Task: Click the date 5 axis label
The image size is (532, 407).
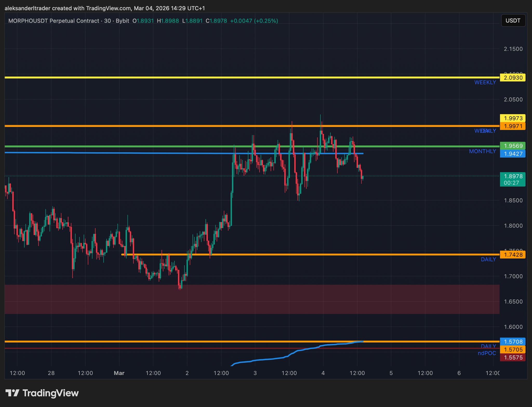Action: pos(391,373)
